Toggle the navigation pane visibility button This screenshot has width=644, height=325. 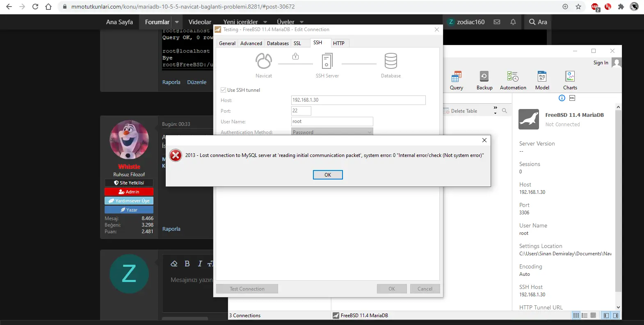(606, 315)
